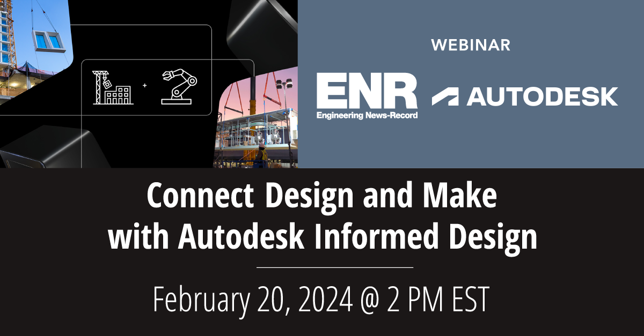
Task: Select the February 20, 2024 date link
Action: 322,296
